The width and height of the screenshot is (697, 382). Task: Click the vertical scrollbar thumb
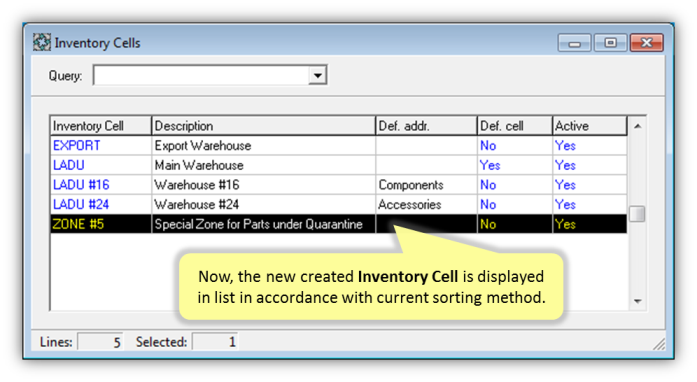(637, 213)
